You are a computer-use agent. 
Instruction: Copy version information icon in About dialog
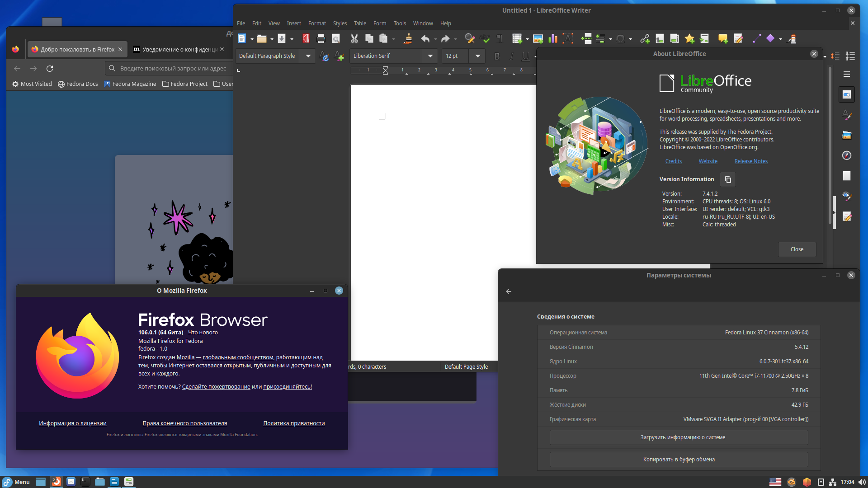pos(728,179)
